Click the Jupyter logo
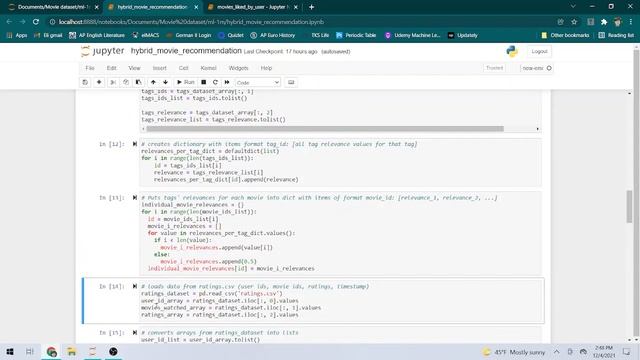The width and height of the screenshot is (640, 360). click(x=102, y=51)
